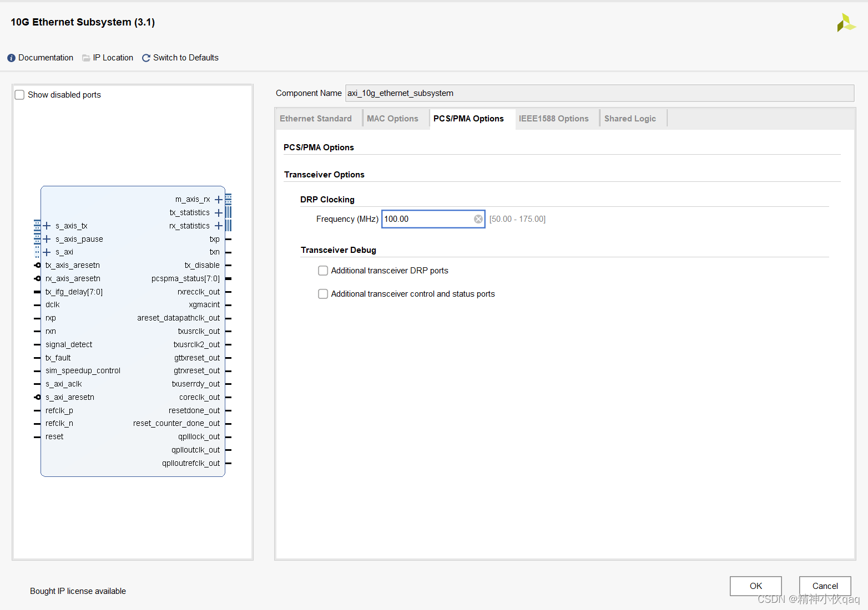Click the Documentation info icon
Image resolution: width=868 pixels, height=610 pixels.
pos(11,58)
